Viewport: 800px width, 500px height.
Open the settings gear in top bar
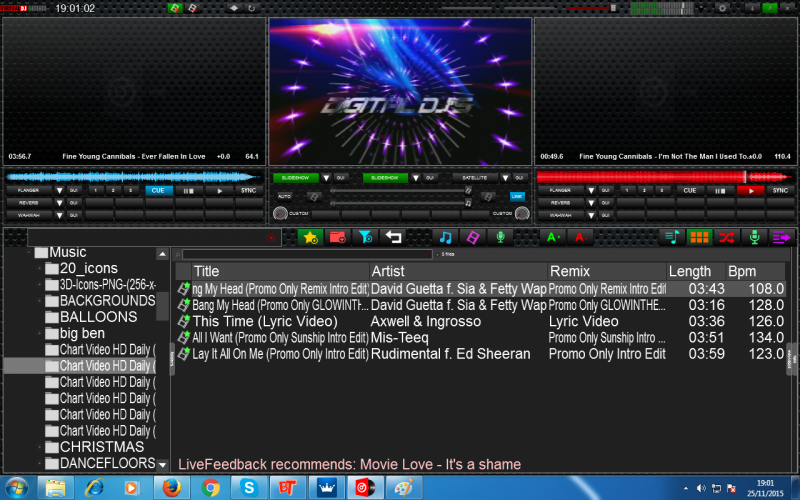point(722,8)
